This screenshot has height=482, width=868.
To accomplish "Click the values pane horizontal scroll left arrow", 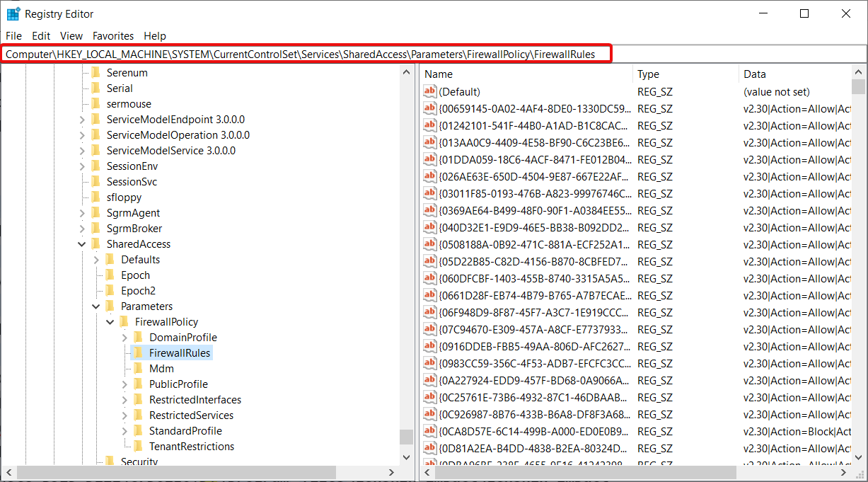I will [427, 472].
